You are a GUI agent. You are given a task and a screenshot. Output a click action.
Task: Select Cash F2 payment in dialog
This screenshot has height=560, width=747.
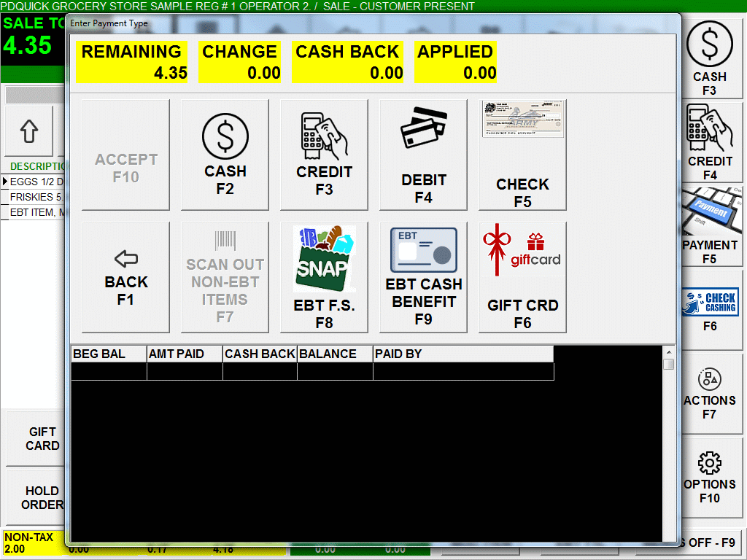coord(225,155)
